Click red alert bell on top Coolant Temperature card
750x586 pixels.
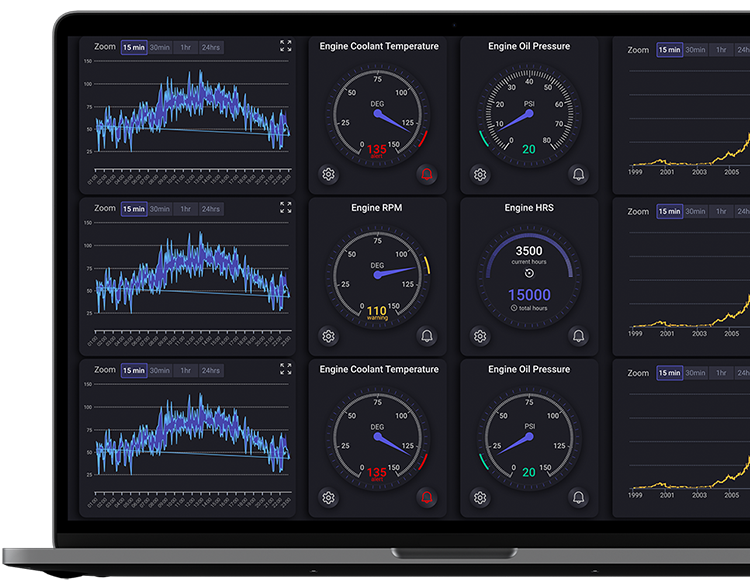pos(427,174)
